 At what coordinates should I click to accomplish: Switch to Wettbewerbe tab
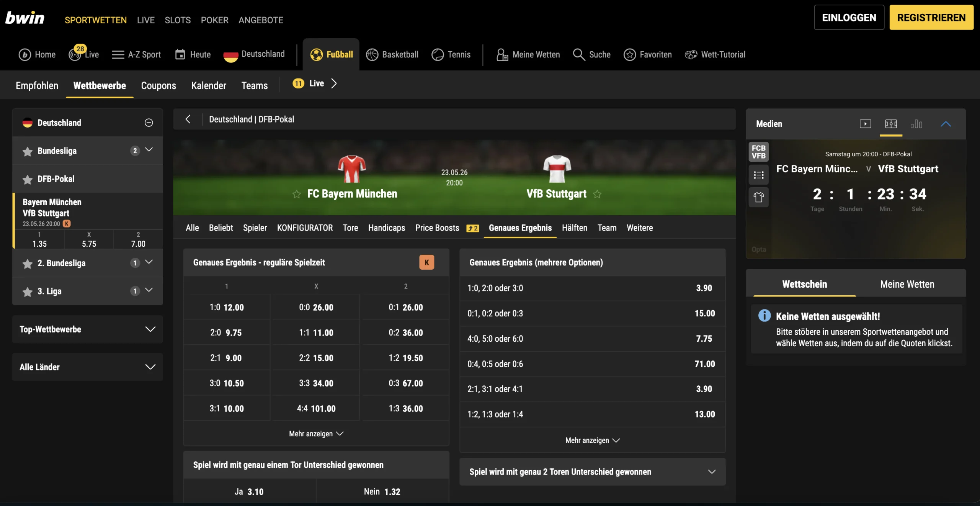(100, 85)
